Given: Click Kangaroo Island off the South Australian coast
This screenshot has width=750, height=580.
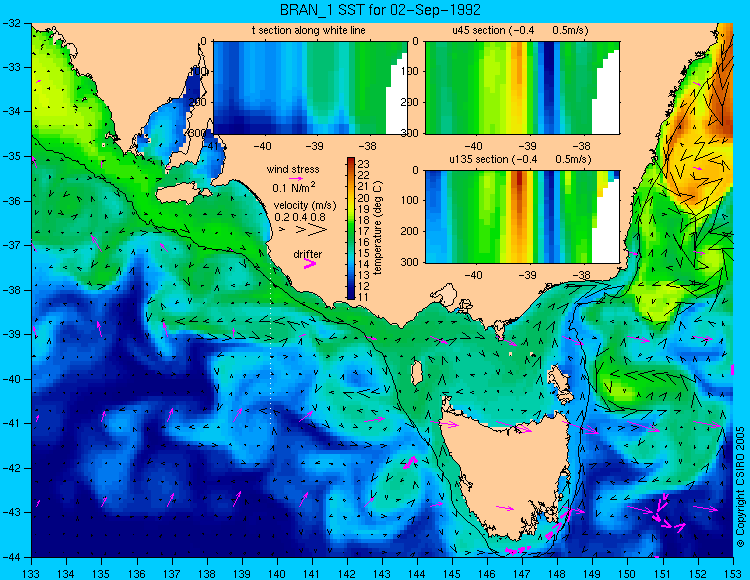Looking at the screenshot, I should (x=183, y=195).
